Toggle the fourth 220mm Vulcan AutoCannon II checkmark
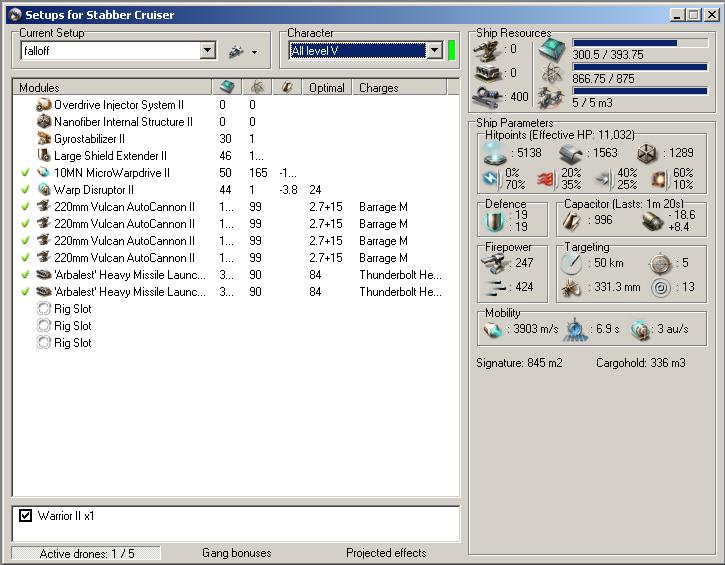 coord(25,258)
